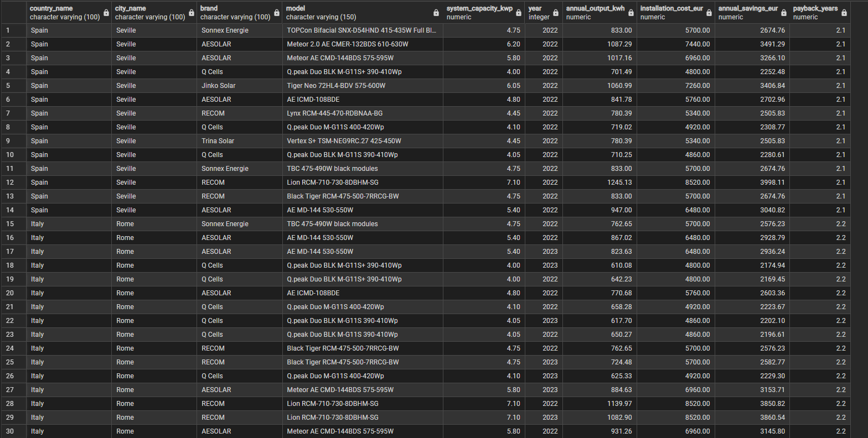Click the 3406.84 annual savings cell

click(752, 86)
